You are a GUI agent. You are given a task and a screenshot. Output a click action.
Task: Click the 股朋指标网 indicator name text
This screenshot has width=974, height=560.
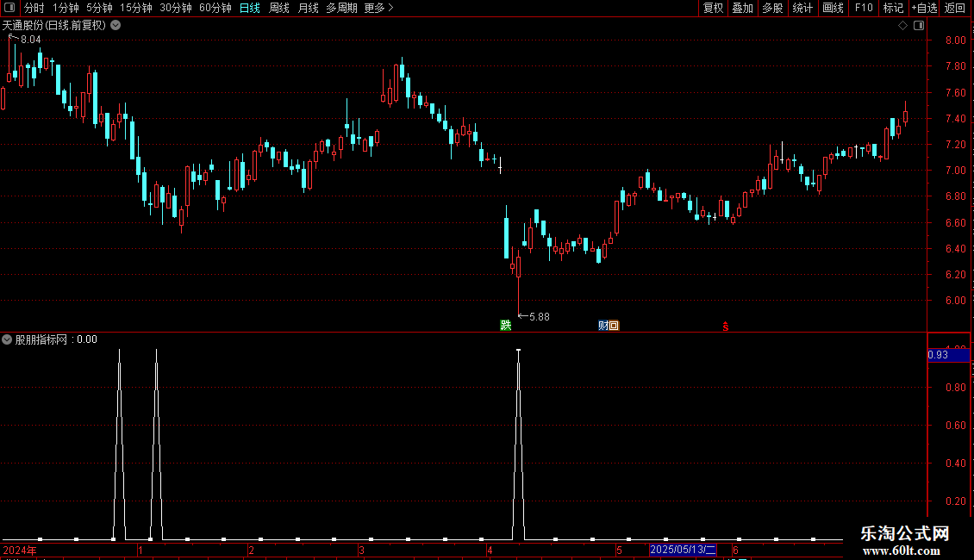pos(41,339)
